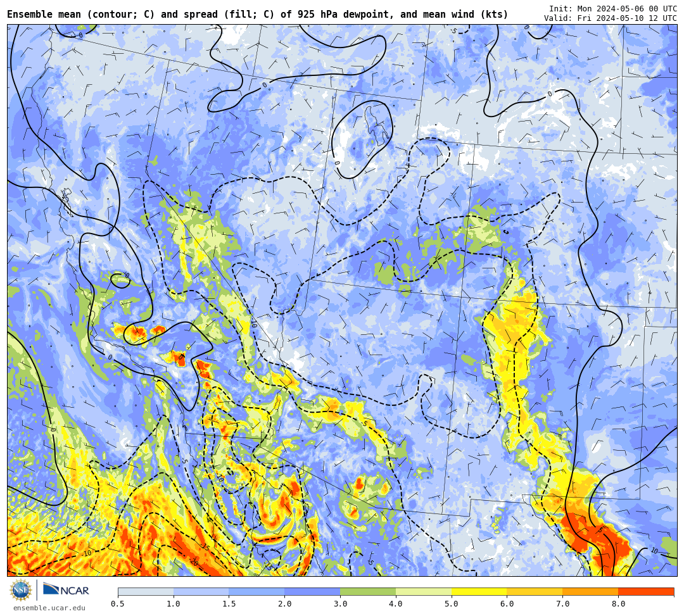684x616 pixels.
Task: Click the 1.5–2.0 blue colorbar segment
Action: coord(257,591)
